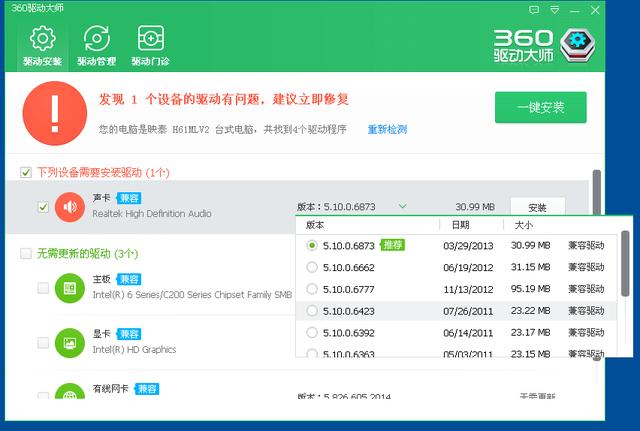
Task: Click the date 06/19/2012
Action: point(468,267)
